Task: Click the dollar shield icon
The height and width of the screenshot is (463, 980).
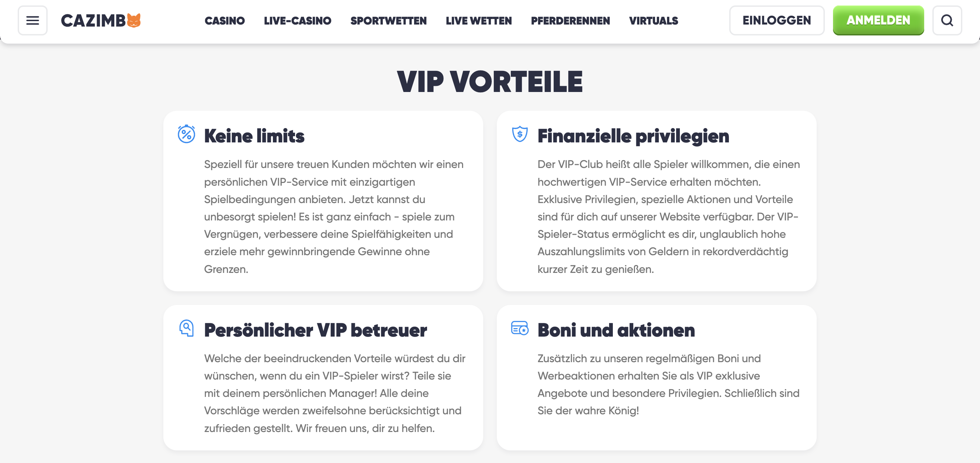Action: [x=520, y=134]
